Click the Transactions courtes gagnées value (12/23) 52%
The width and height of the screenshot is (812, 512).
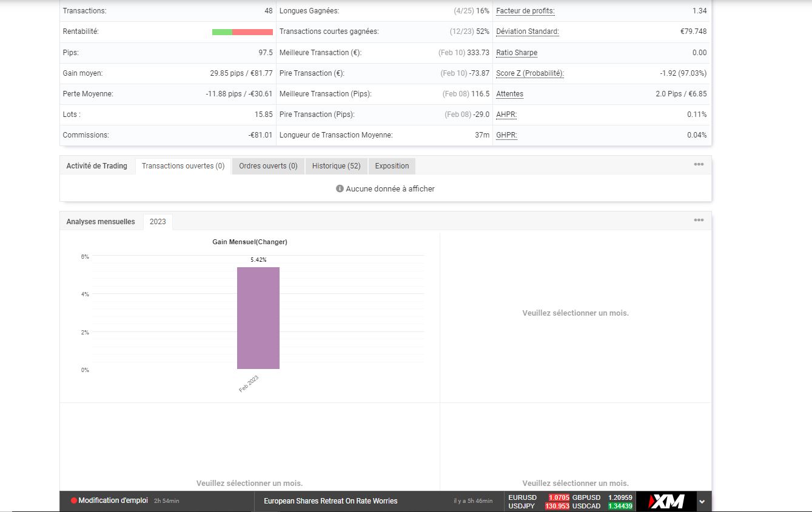(469, 32)
